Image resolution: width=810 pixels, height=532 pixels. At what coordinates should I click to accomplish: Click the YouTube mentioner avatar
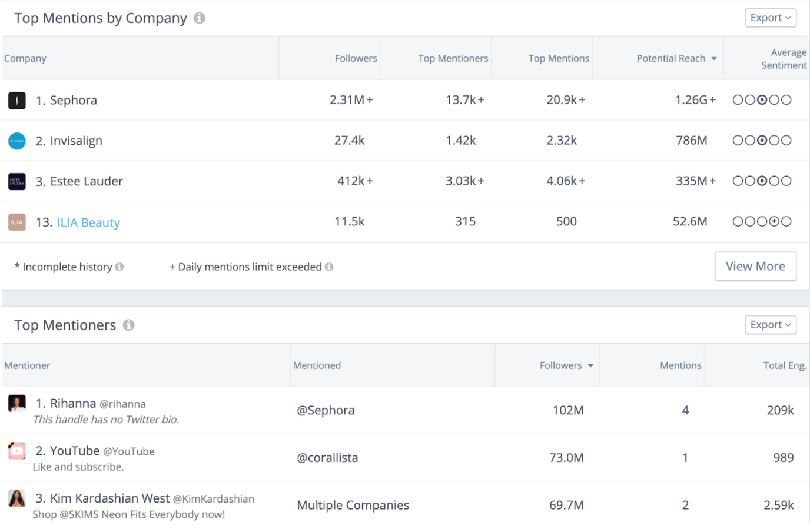pyautogui.click(x=17, y=451)
